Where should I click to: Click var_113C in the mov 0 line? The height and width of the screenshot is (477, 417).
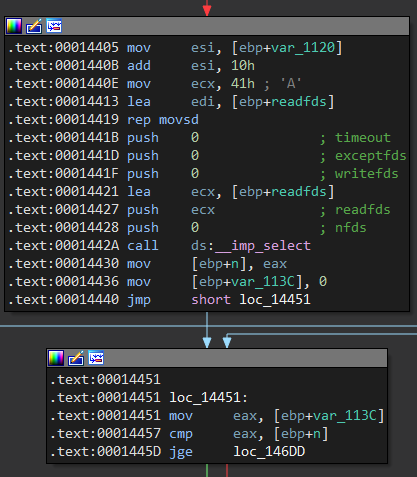(x=263, y=282)
